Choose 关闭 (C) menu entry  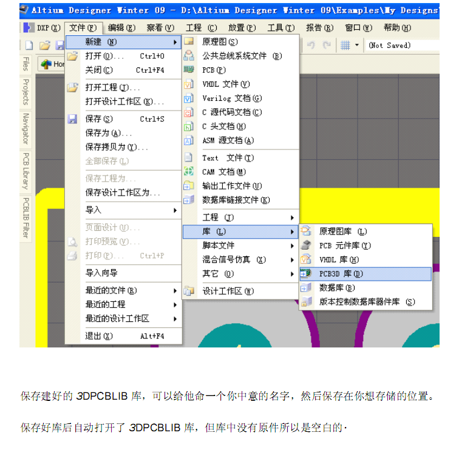click(x=123, y=70)
